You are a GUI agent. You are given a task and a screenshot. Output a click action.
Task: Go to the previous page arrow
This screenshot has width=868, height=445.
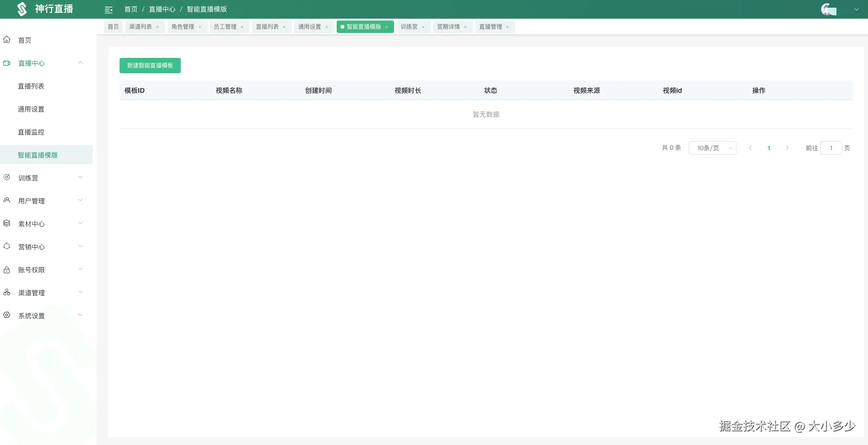click(750, 148)
